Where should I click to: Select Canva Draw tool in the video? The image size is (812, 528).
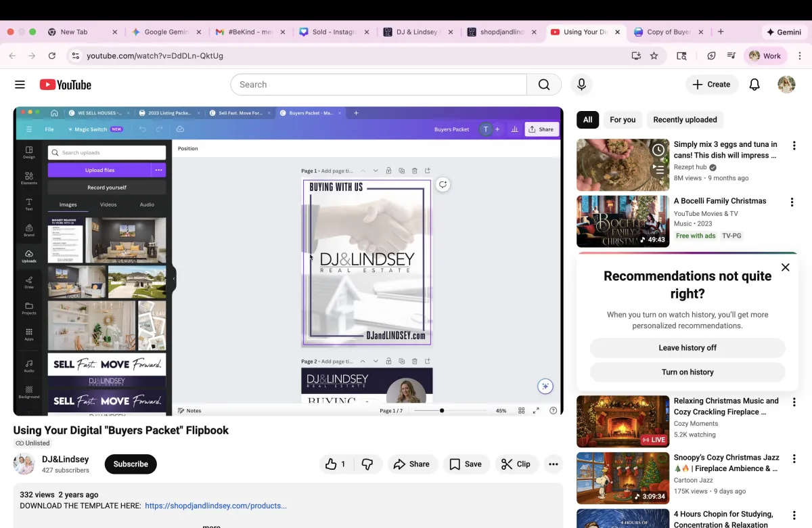29,282
